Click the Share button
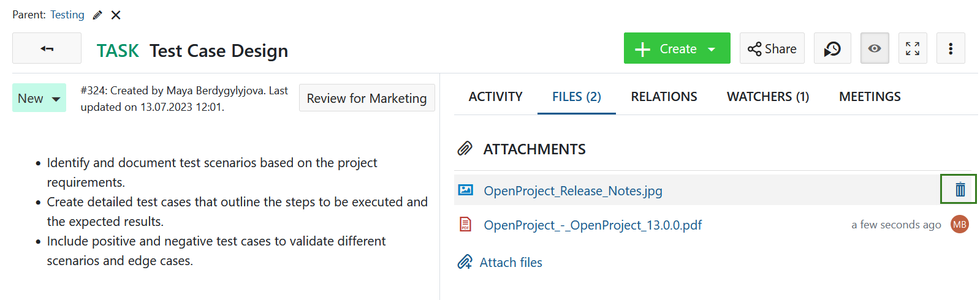The image size is (980, 300). tap(772, 48)
